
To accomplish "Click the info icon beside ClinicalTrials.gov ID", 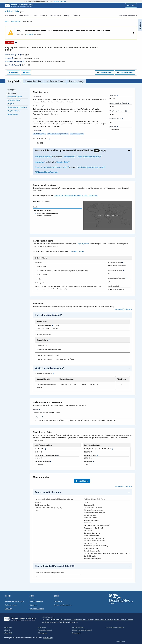I will point(21,55).
